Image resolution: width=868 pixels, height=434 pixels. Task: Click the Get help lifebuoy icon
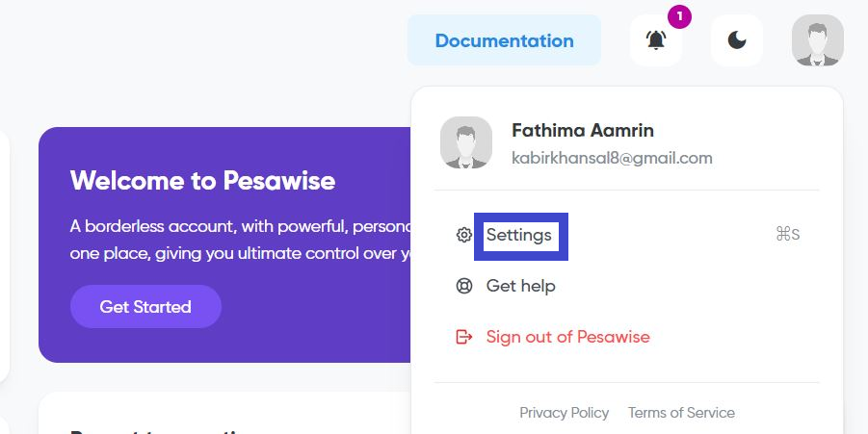tap(464, 286)
